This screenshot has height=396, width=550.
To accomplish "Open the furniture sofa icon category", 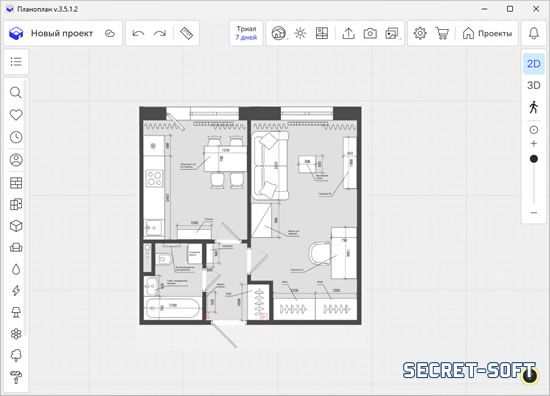I will pyautogui.click(x=16, y=248).
